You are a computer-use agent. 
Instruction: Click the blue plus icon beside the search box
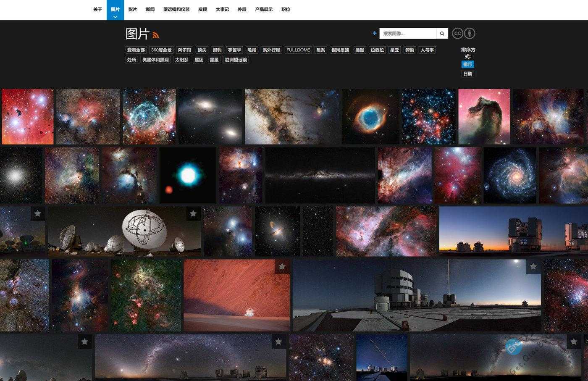click(375, 33)
